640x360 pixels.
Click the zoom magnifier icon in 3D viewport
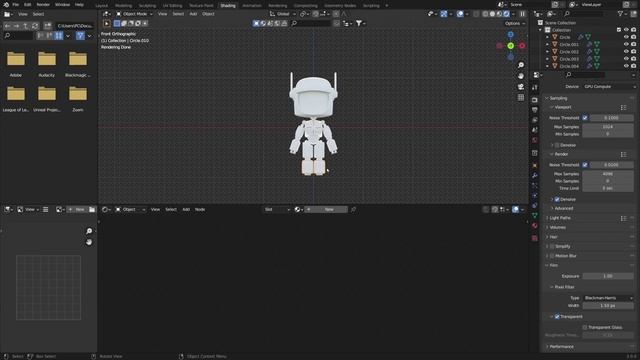pyautogui.click(x=521, y=65)
